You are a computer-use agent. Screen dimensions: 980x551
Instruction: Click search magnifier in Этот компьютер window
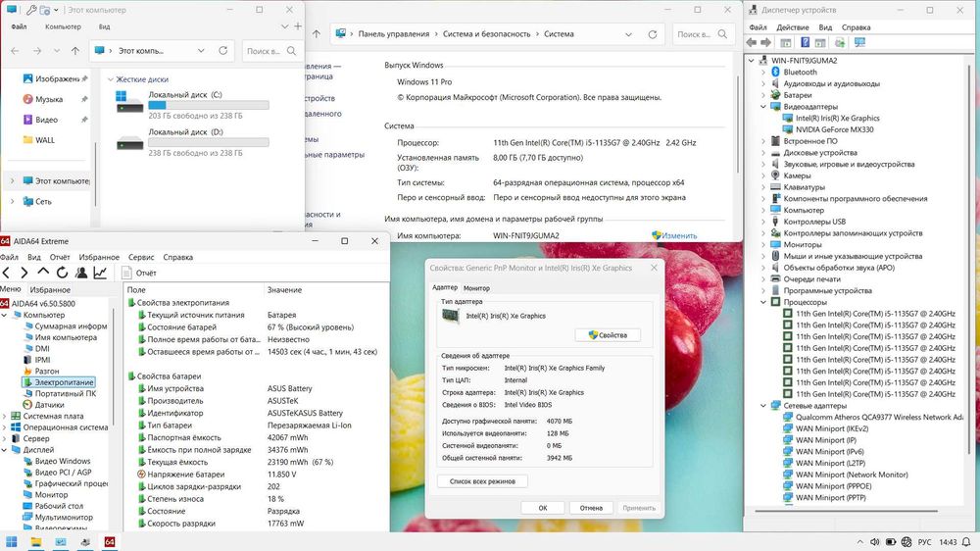pos(291,51)
